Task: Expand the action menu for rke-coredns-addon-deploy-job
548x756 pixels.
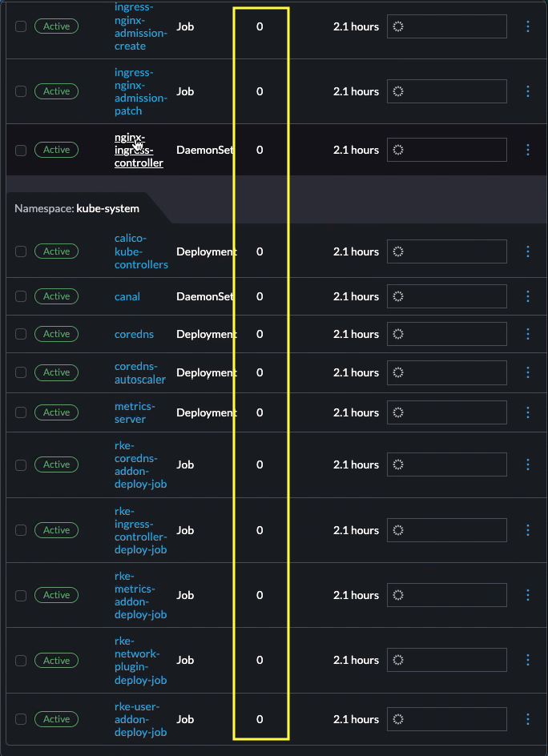Action: coord(528,464)
